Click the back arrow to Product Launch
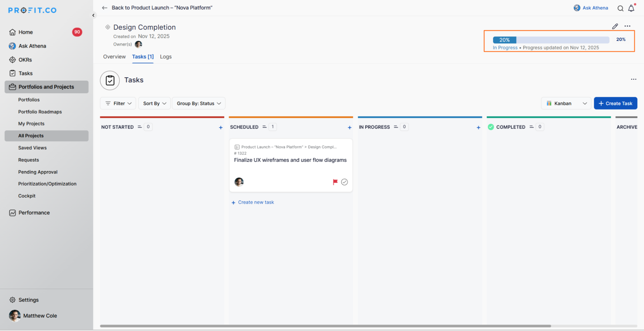The height and width of the screenshot is (331, 644). point(104,7)
